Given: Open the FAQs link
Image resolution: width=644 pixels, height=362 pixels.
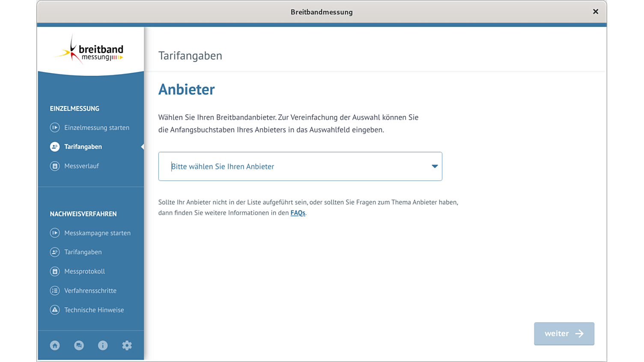Looking at the screenshot, I should pos(298,213).
